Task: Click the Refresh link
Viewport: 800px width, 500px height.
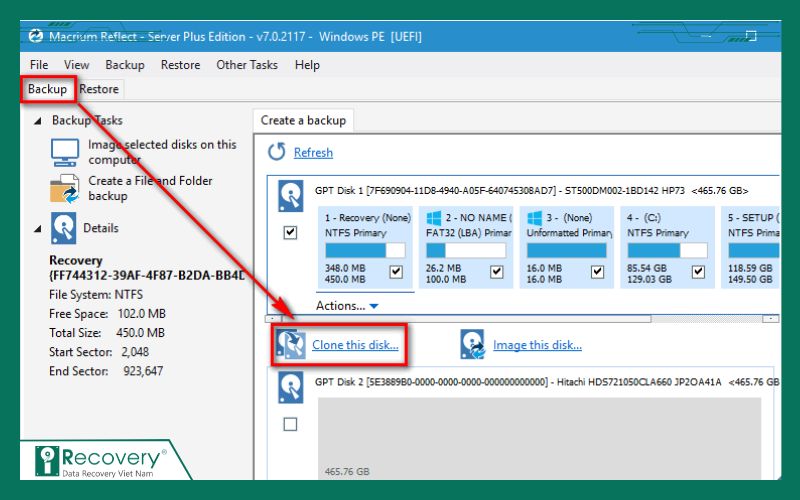Action: pyautogui.click(x=313, y=152)
